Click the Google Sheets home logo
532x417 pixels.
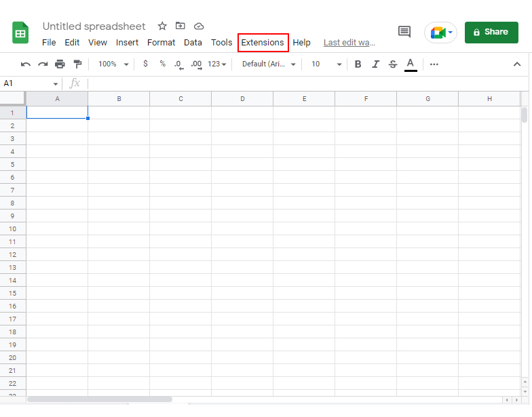coord(20,33)
